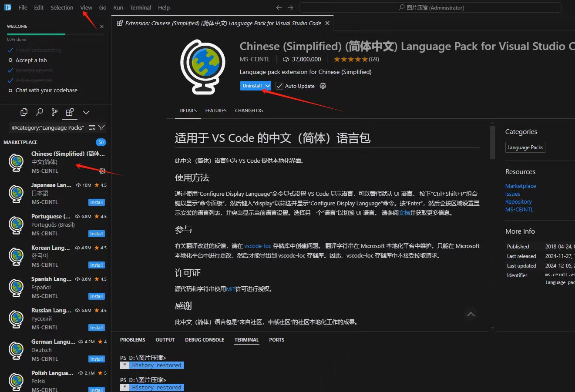Install the Portuguese (Brazil) language pack

pos(96,234)
